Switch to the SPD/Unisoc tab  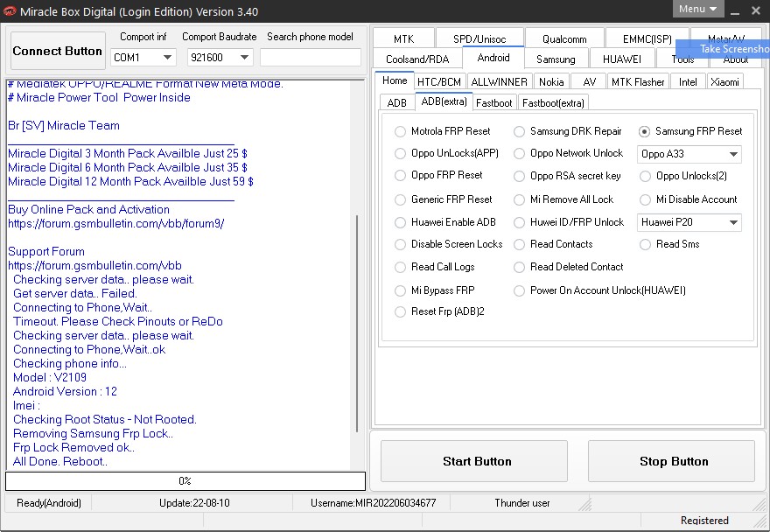click(x=479, y=38)
